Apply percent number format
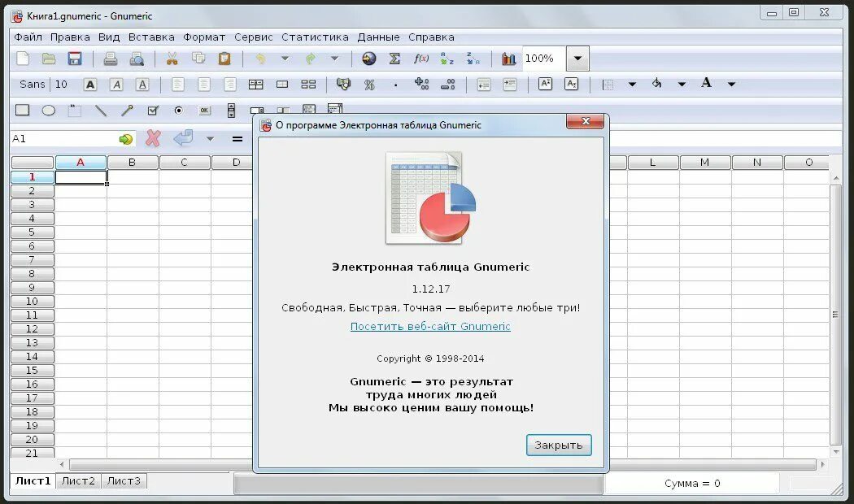The height and width of the screenshot is (504, 854). tap(369, 85)
